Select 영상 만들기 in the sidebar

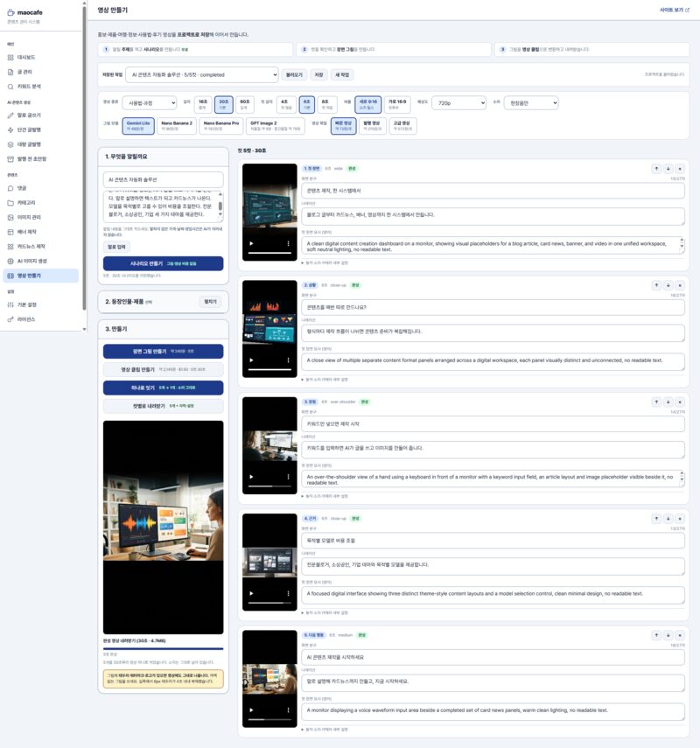[x=40, y=276]
